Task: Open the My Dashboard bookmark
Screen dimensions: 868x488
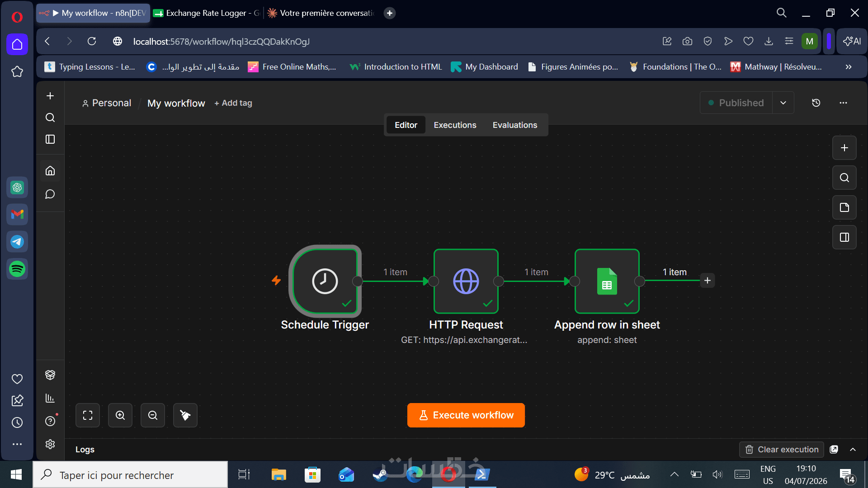Action: [485, 67]
